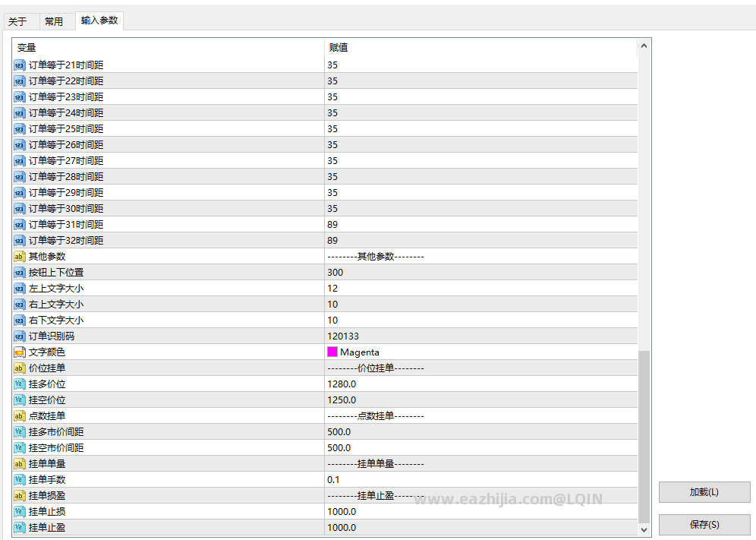Click double icon beside 挂单止损
The image size is (756, 540).
click(x=19, y=511)
